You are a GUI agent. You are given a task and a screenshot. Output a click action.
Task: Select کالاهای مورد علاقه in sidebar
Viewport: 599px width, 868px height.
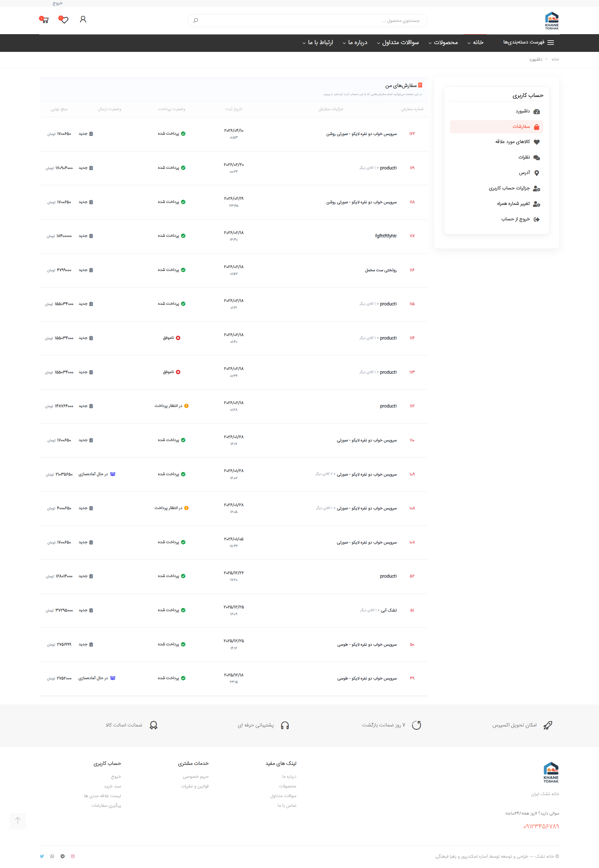point(517,142)
